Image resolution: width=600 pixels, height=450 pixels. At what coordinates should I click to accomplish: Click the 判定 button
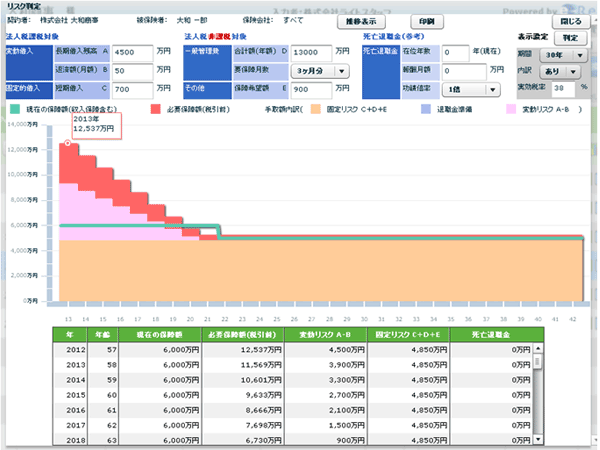570,38
